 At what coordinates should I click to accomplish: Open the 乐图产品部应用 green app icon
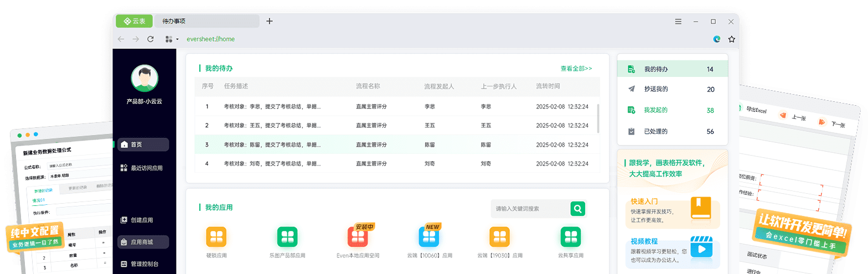pos(287,237)
